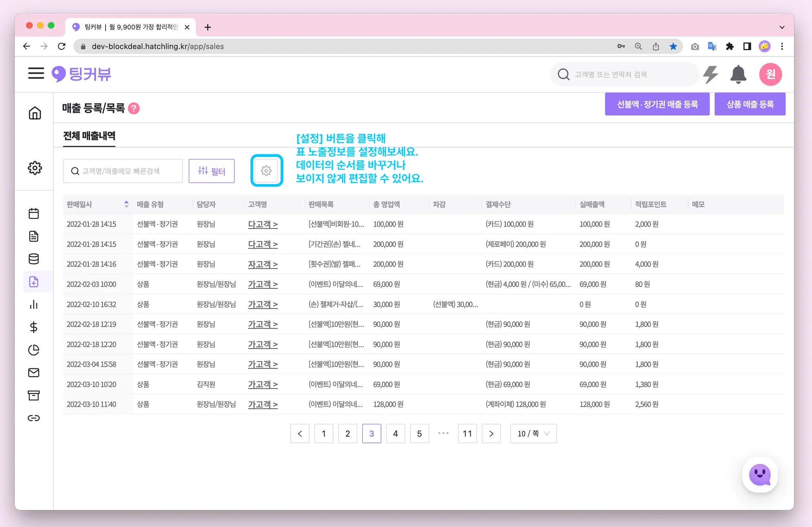812x527 pixels.
Task: Go to previous page with left chevron
Action: coord(300,433)
